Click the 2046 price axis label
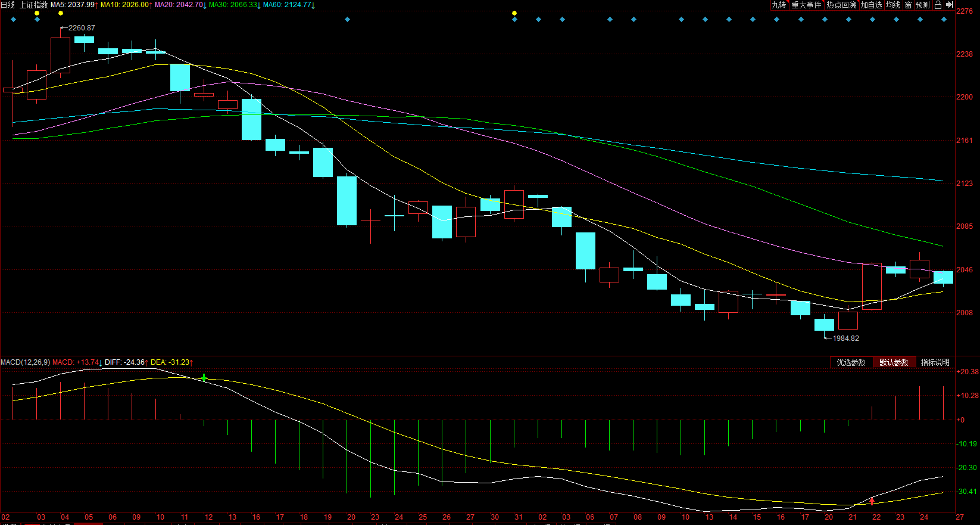Screen dimensions: 980x525 (965, 270)
